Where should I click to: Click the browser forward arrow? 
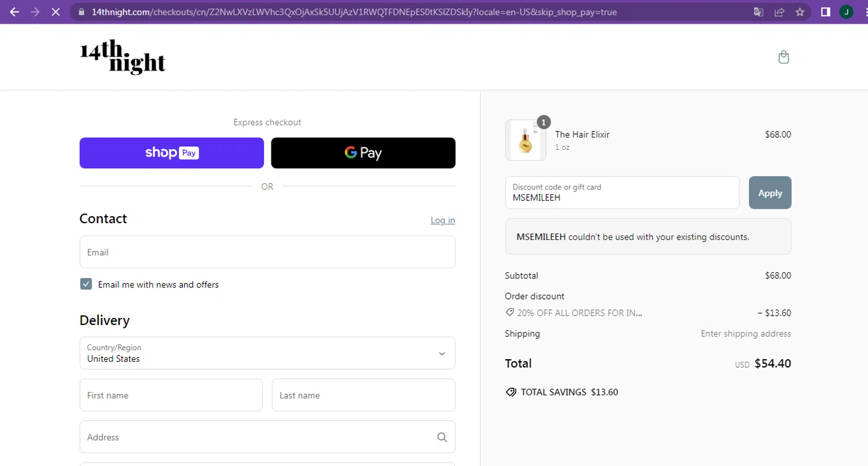(35, 12)
